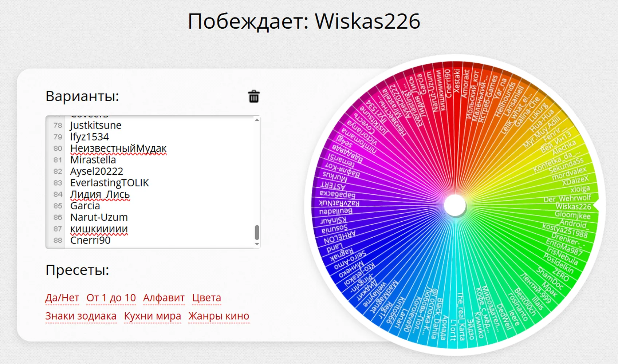
Task: Clear all variants with trash icon
Action: [x=254, y=96]
